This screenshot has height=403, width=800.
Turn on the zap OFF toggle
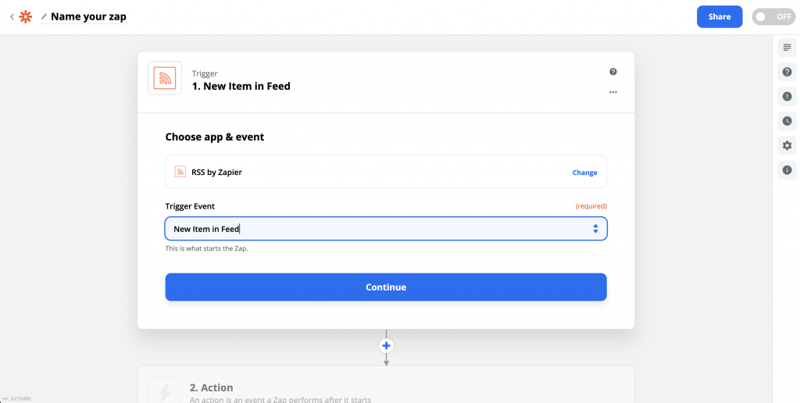[x=773, y=17]
